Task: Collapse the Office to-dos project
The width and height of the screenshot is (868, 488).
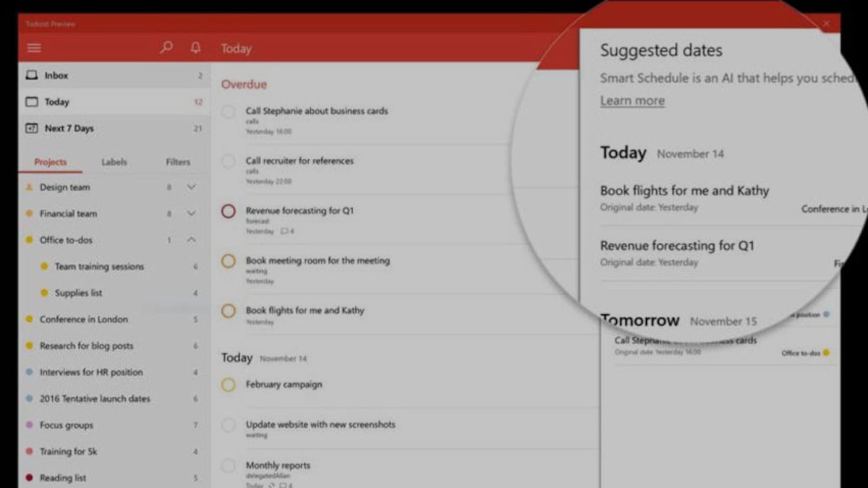Action: click(x=191, y=240)
